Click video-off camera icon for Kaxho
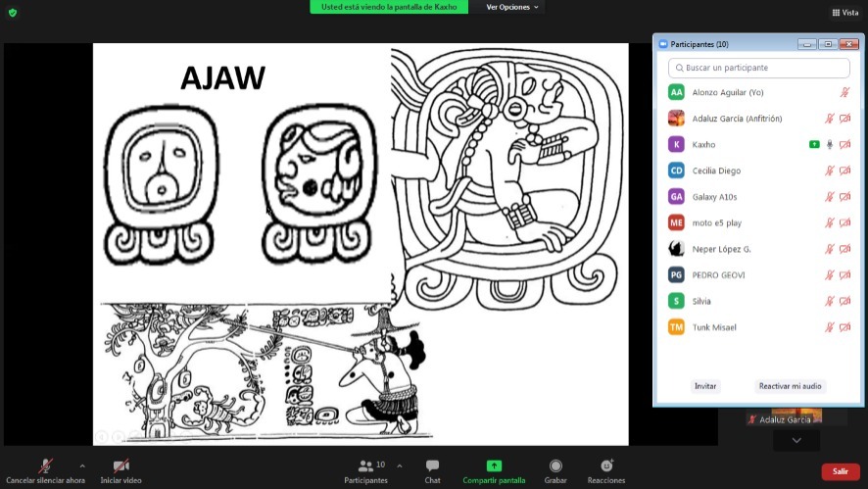The image size is (868, 489). [x=844, y=144]
